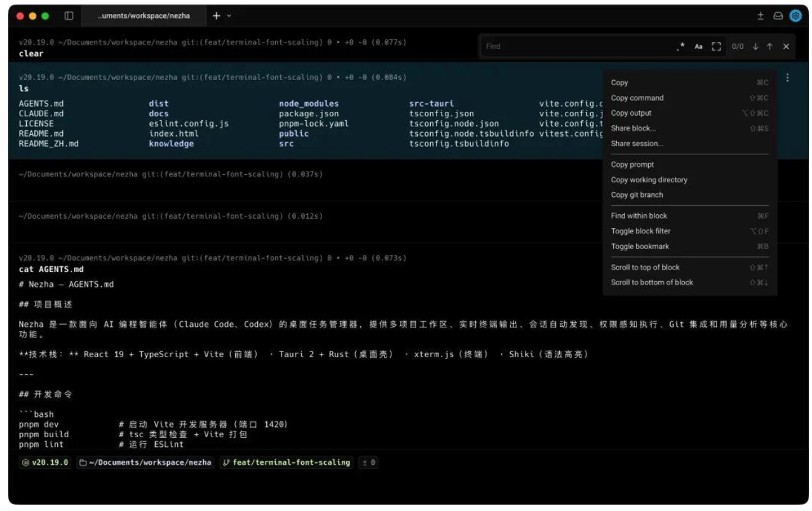The width and height of the screenshot is (812, 511).
Task: Click the 'cat AGENTS.md' command text
Action: 51,269
